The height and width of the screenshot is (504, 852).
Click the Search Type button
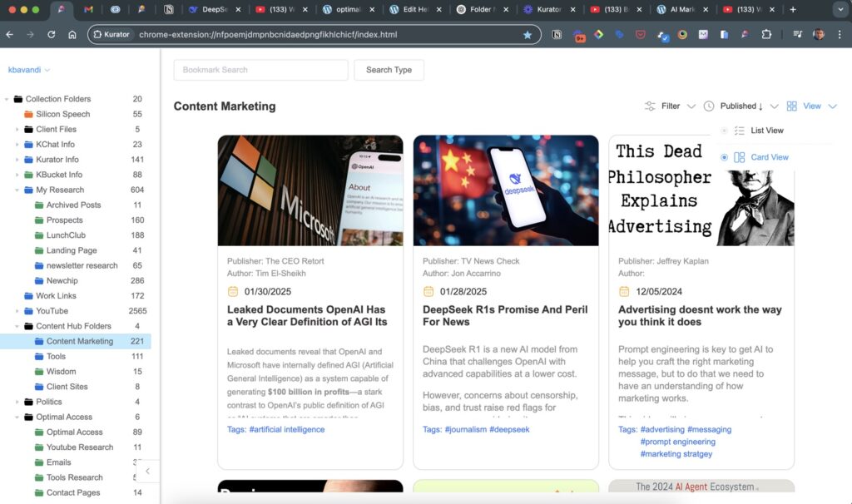(389, 70)
